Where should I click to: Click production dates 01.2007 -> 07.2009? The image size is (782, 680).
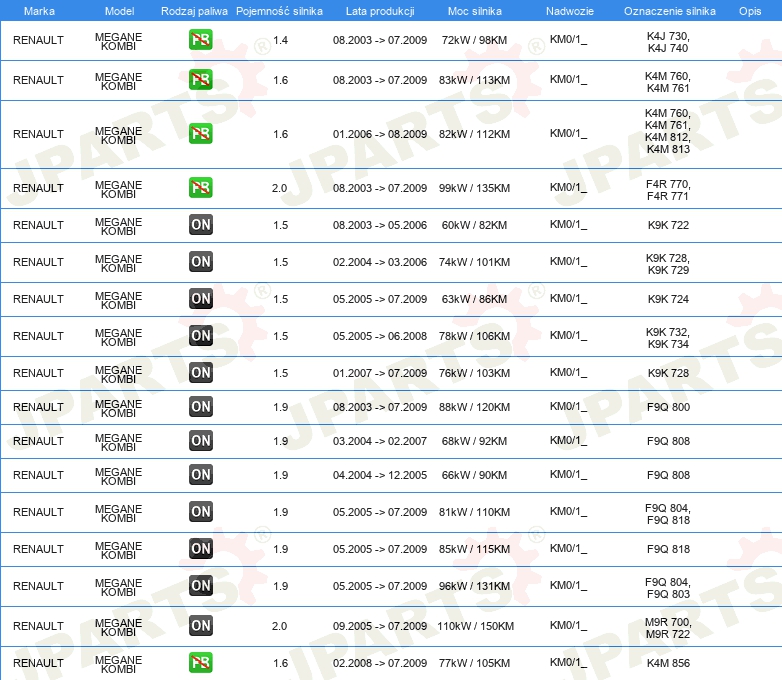380,373
